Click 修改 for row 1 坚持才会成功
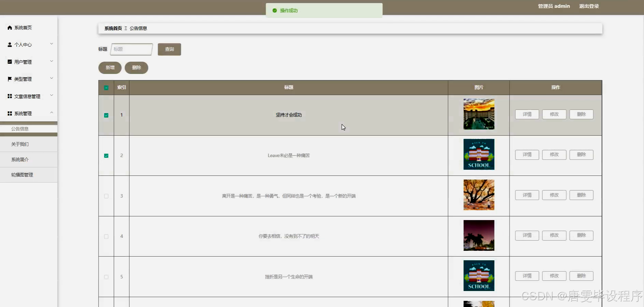This screenshot has width=644, height=307. tap(554, 114)
